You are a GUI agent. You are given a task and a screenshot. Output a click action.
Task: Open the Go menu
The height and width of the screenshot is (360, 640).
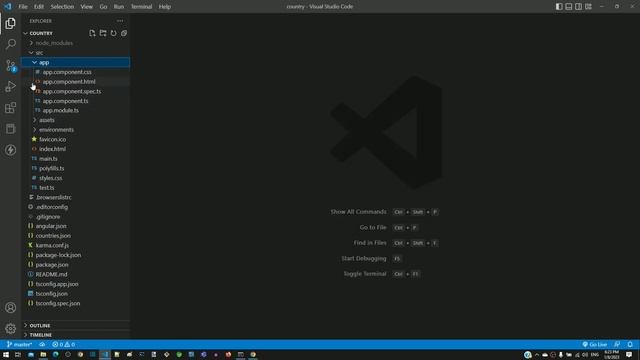coord(103,7)
